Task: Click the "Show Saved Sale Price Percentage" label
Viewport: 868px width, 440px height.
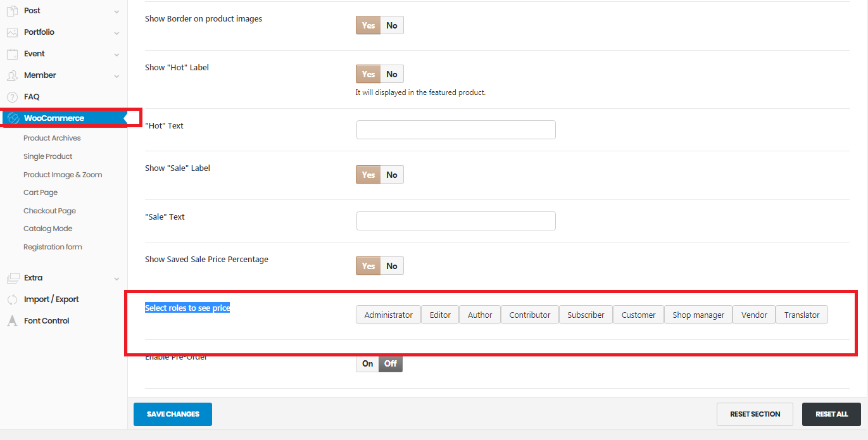Action: 206,260
